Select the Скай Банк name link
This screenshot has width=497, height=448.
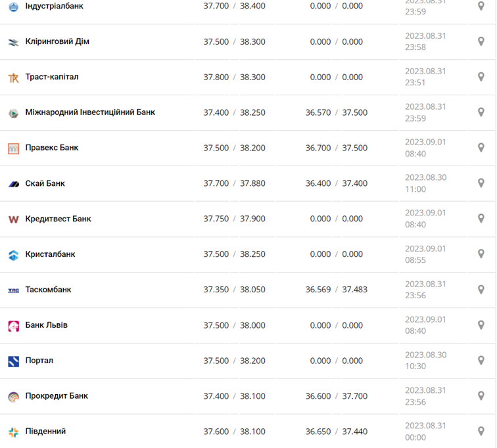(x=45, y=183)
